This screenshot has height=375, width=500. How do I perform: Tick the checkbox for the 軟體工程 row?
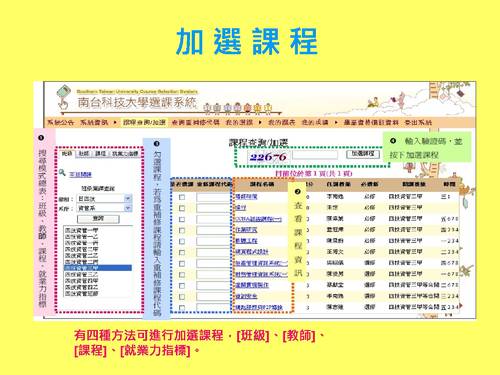pyautogui.click(x=182, y=241)
